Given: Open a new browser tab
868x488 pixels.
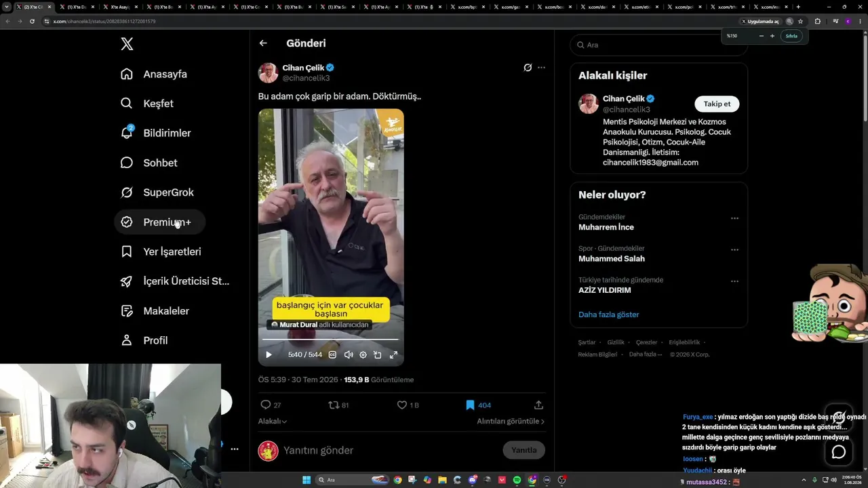Looking at the screenshot, I should (x=798, y=7).
